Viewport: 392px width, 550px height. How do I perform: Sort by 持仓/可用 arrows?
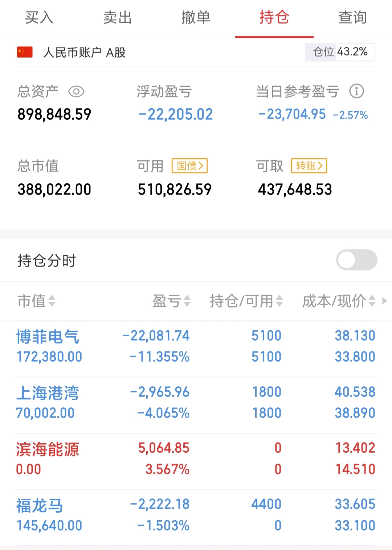279,301
